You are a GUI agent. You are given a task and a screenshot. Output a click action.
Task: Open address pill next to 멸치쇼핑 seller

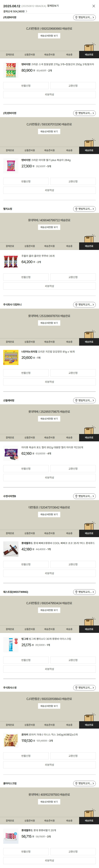pos(85,209)
